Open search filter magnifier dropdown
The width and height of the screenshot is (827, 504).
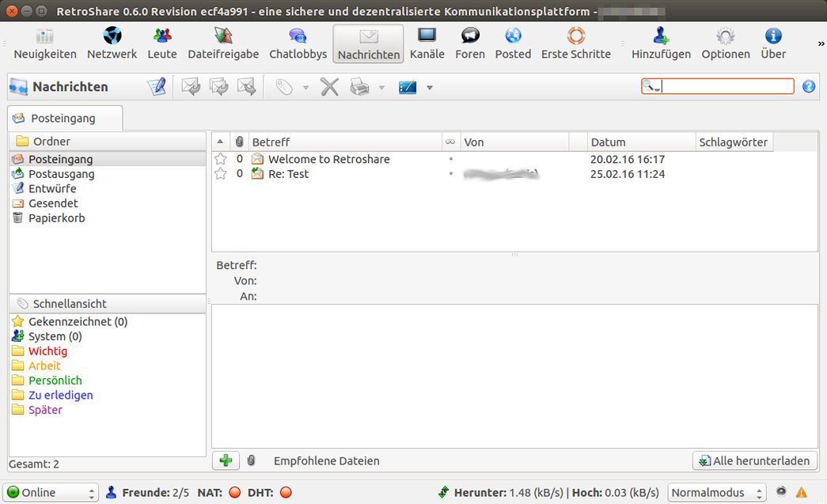point(651,86)
